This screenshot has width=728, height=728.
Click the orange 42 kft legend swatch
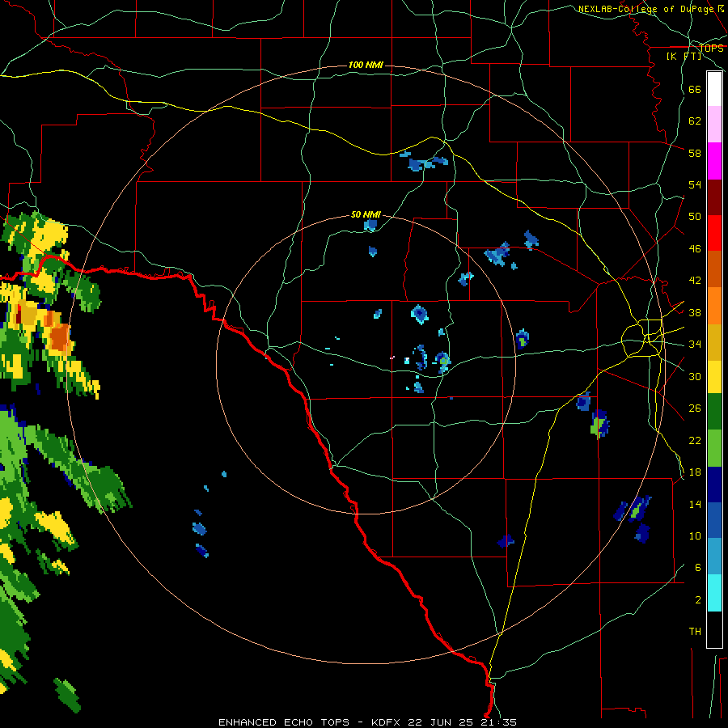[x=714, y=269]
